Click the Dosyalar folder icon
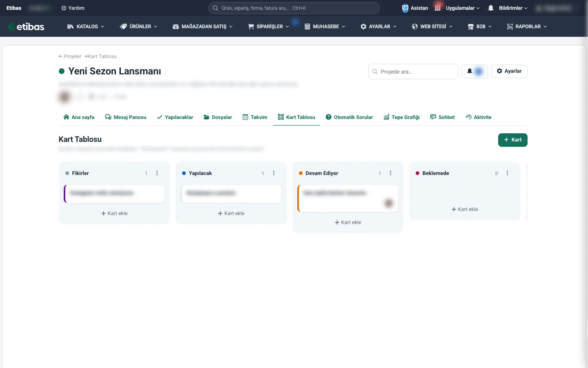The image size is (588, 368). point(207,117)
